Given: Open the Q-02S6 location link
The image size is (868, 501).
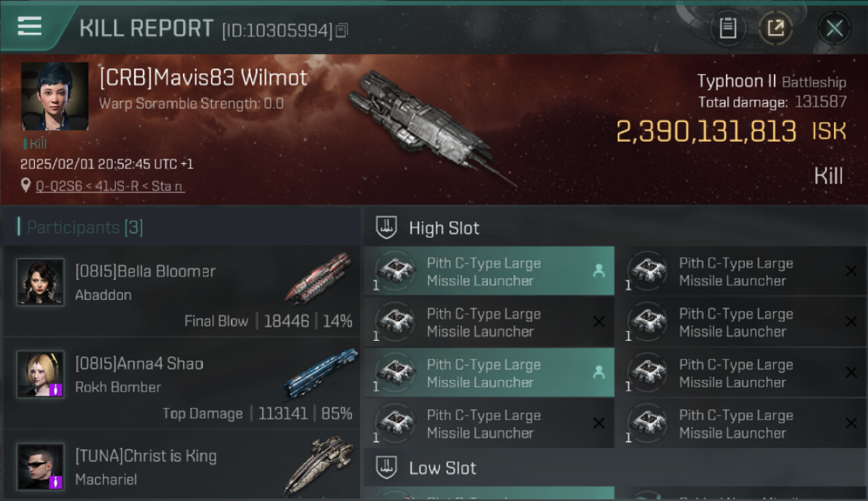Looking at the screenshot, I should coord(110,186).
